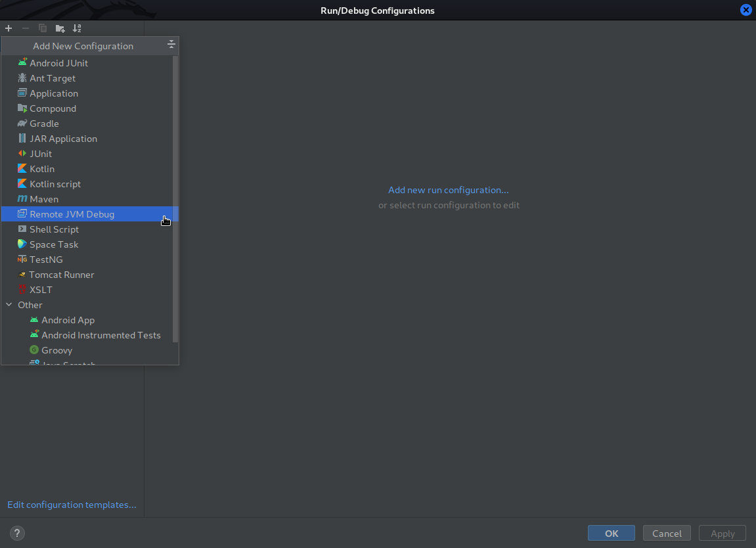Click the Compound folder icon

click(x=22, y=108)
